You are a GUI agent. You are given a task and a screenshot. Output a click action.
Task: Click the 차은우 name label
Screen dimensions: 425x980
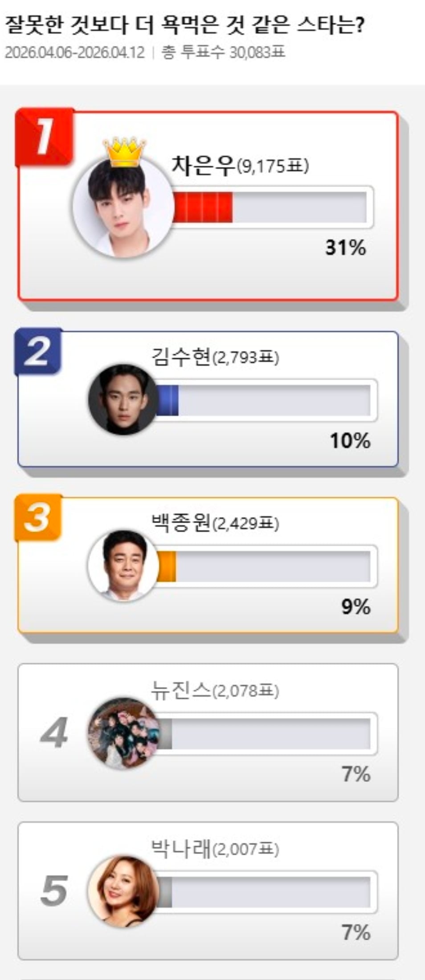(x=203, y=166)
